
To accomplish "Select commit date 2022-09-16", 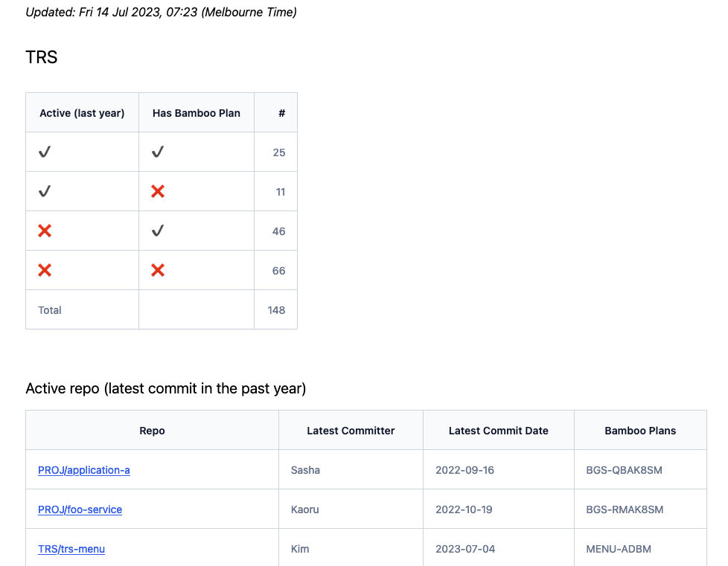I will (x=464, y=470).
